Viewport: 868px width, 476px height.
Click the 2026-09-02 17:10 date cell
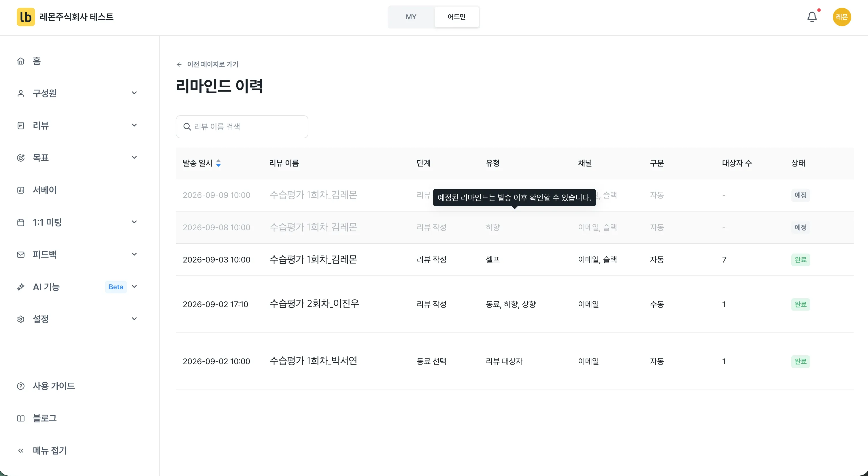coord(215,304)
